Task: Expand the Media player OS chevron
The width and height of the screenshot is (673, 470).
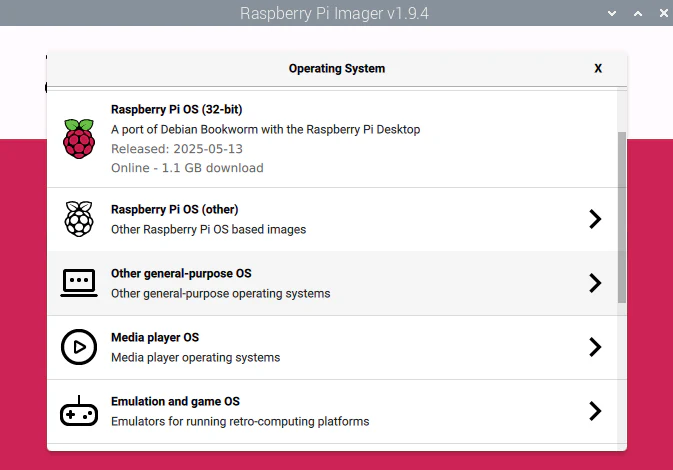Action: [x=595, y=347]
